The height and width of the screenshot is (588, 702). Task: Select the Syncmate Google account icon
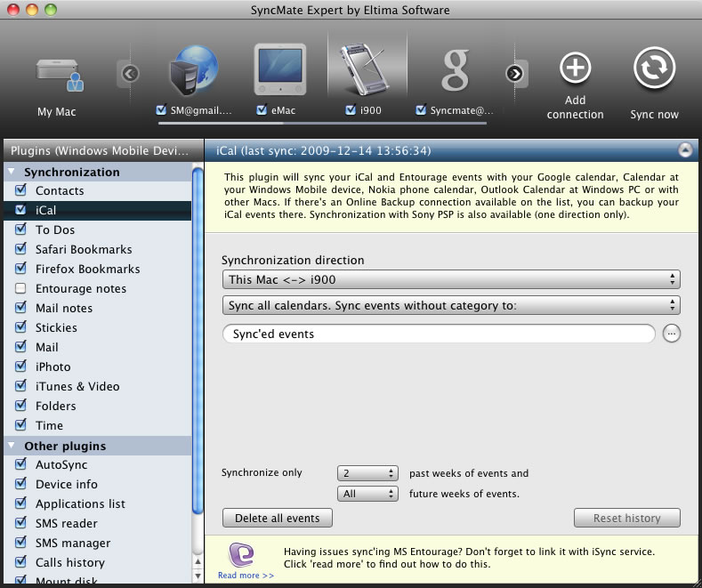click(455, 69)
